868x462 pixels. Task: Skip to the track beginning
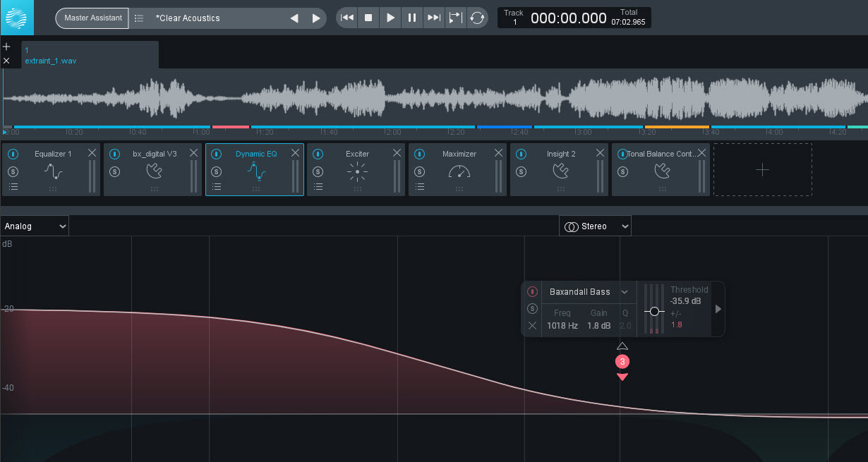tap(346, 18)
